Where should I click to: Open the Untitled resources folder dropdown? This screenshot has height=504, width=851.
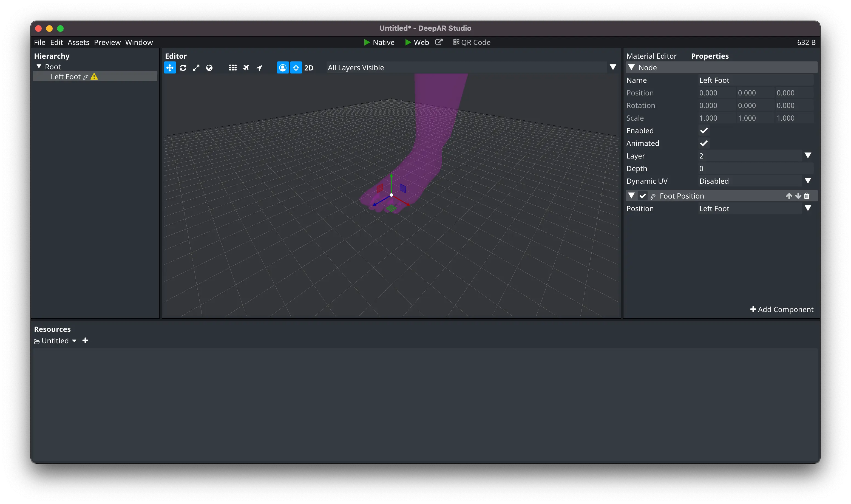(74, 341)
